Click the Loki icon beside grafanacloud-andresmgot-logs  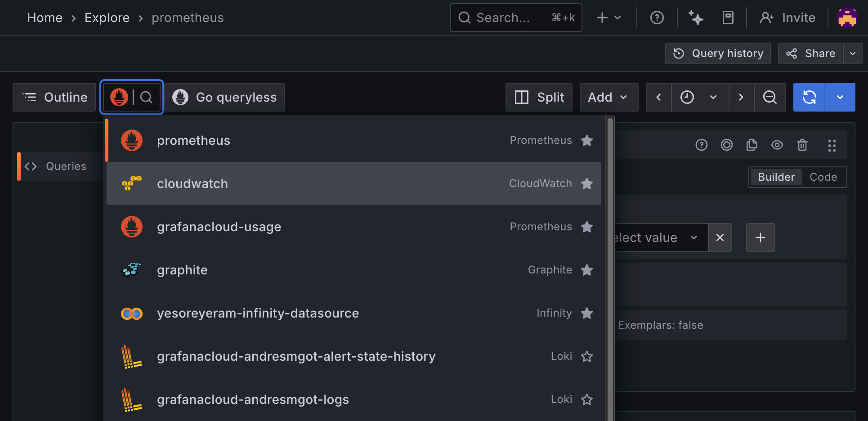click(131, 399)
